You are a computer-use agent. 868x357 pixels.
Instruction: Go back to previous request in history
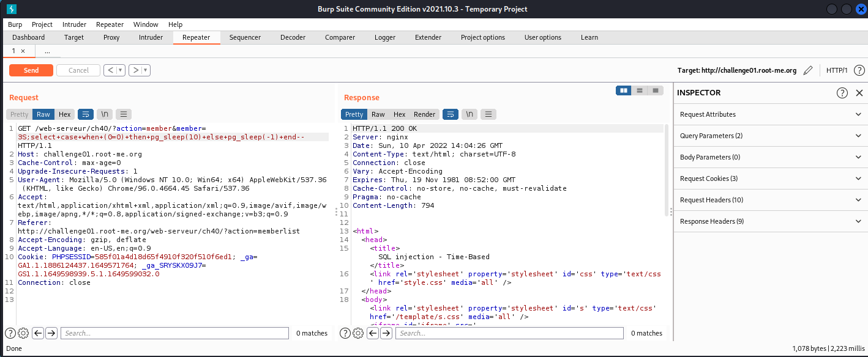pyautogui.click(x=110, y=70)
